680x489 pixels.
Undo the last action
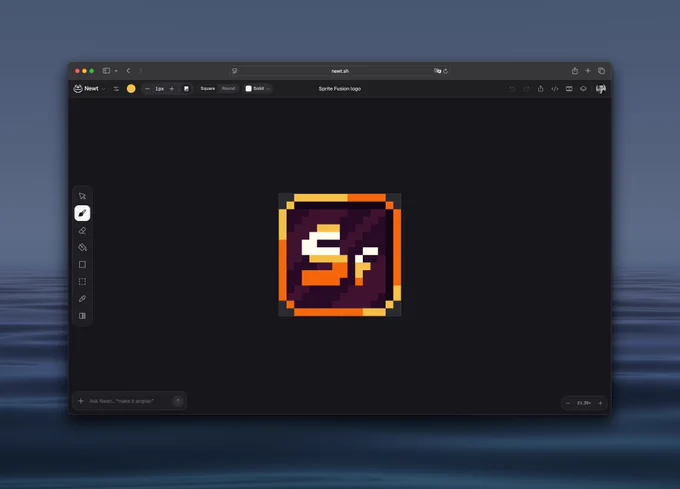(x=512, y=89)
